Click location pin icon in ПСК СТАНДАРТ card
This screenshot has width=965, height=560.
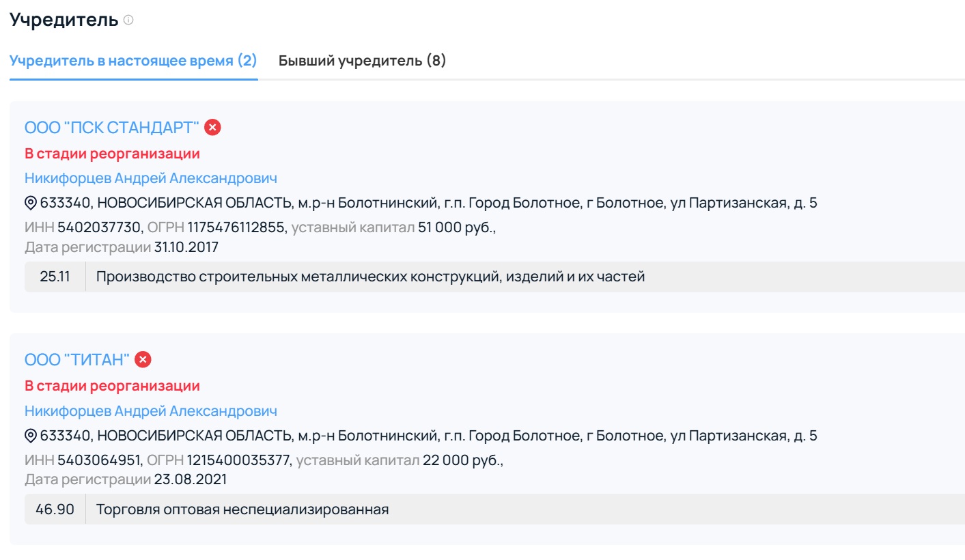31,203
